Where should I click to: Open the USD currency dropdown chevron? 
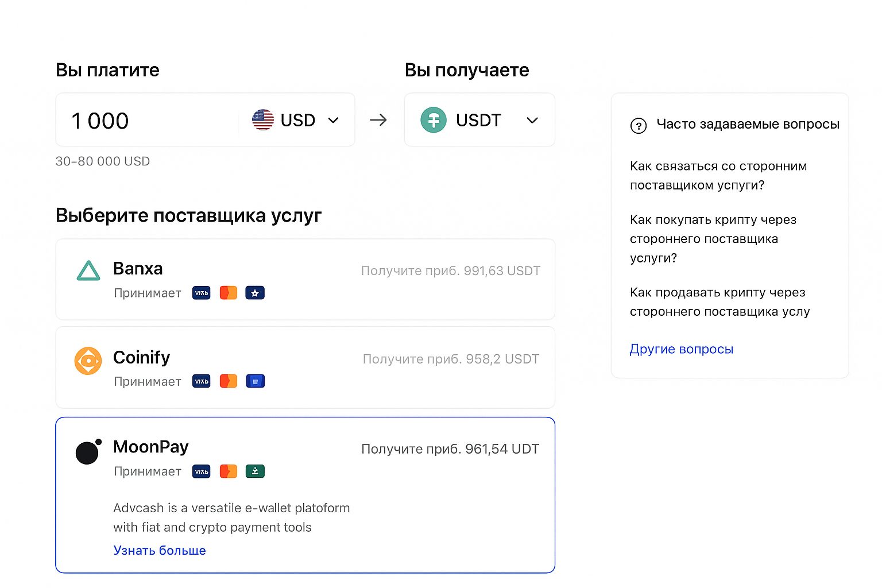[x=333, y=120]
